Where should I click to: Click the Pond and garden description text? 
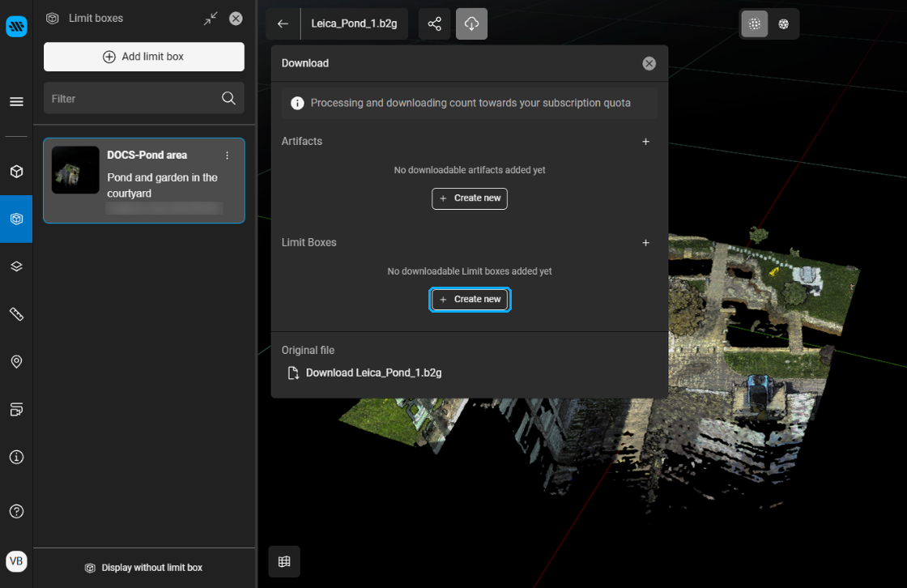click(162, 185)
